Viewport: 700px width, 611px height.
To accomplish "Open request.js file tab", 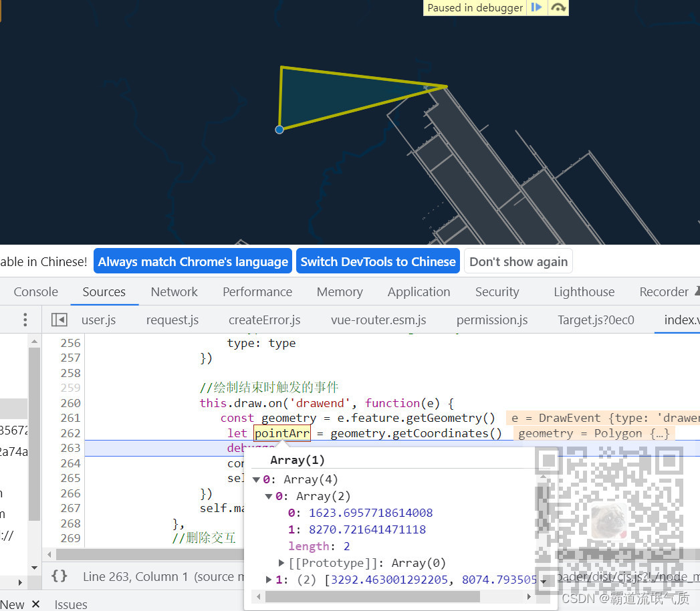I will 172,320.
